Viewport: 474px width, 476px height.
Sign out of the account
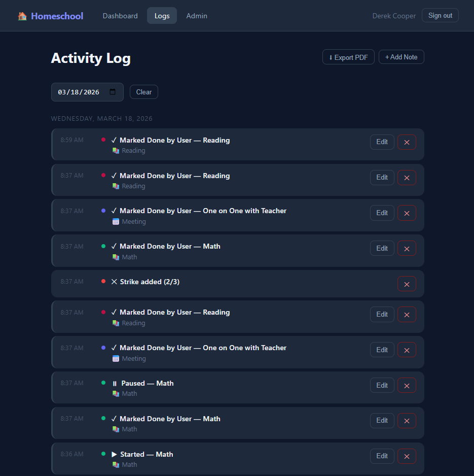coord(440,16)
